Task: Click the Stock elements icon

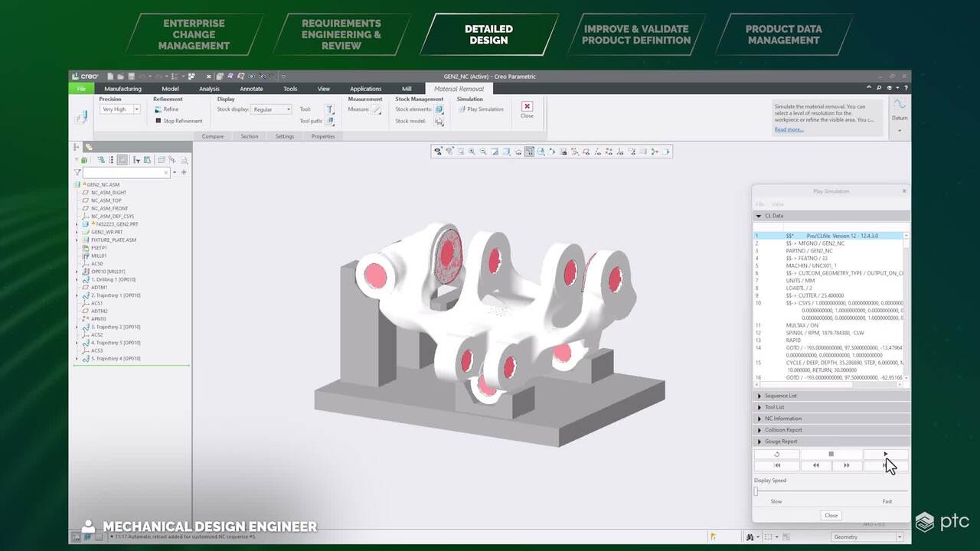Action: 439,109
